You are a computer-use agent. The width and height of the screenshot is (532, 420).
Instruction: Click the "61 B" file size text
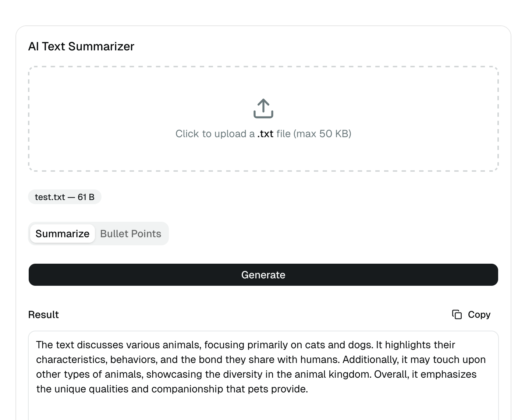(86, 197)
